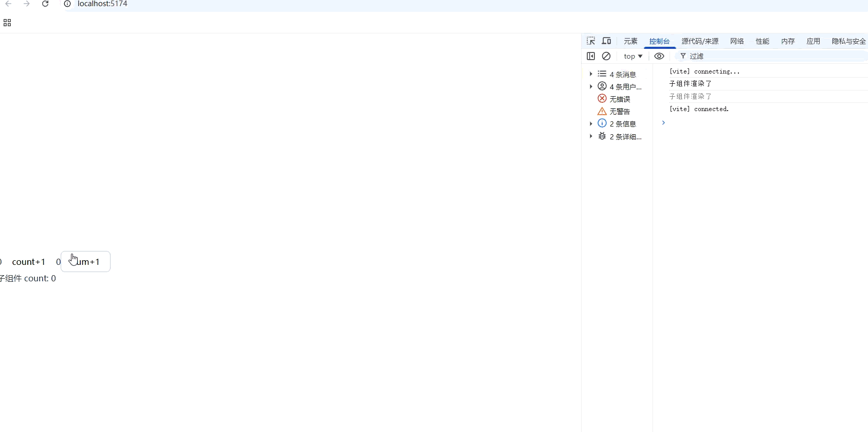The image size is (868, 432).
Task: Select the 4 条用户 messages row
Action: tap(617, 86)
